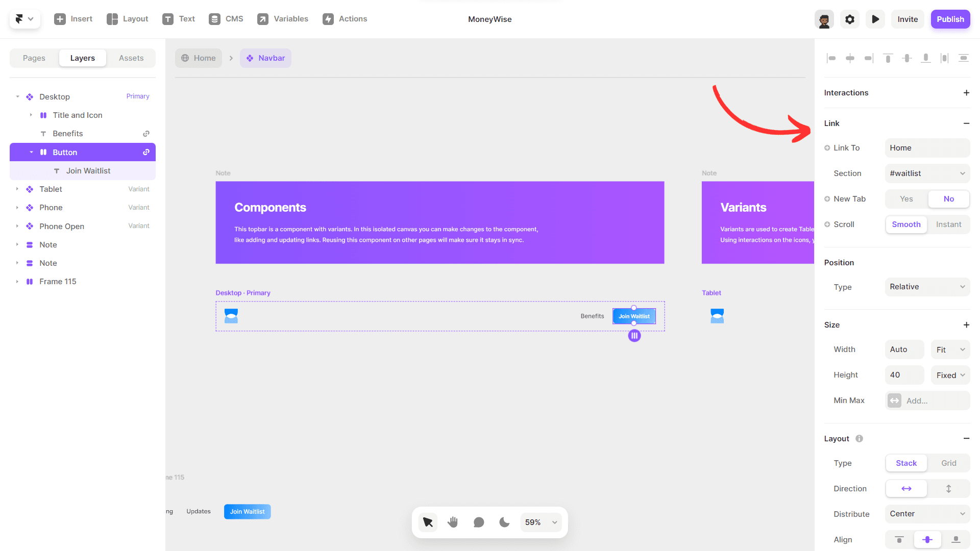The image size is (980, 551).
Task: Add a size option with plus
Action: (x=966, y=325)
